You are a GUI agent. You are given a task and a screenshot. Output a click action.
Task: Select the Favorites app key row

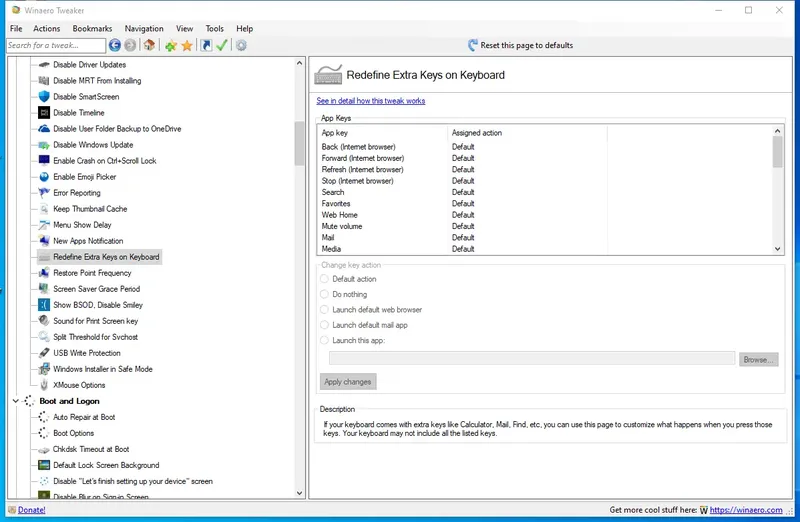click(544, 204)
